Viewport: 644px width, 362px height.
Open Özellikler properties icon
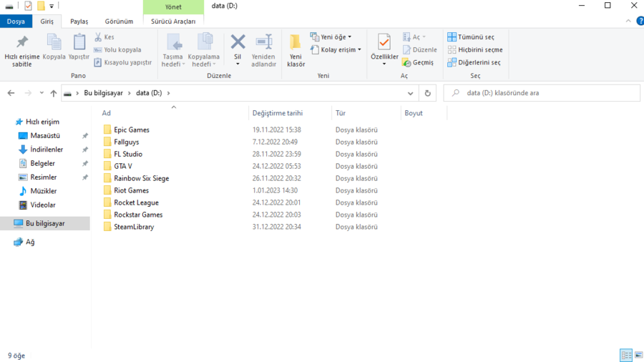pyautogui.click(x=384, y=42)
